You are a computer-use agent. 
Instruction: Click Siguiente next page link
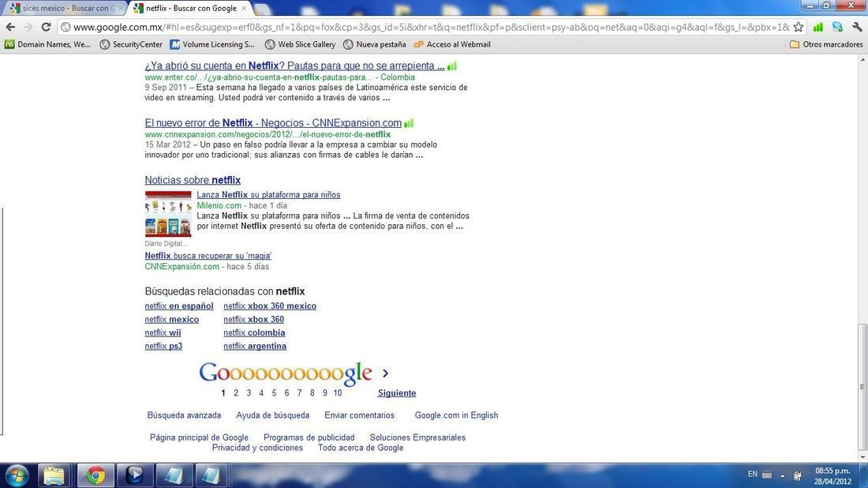(x=397, y=392)
